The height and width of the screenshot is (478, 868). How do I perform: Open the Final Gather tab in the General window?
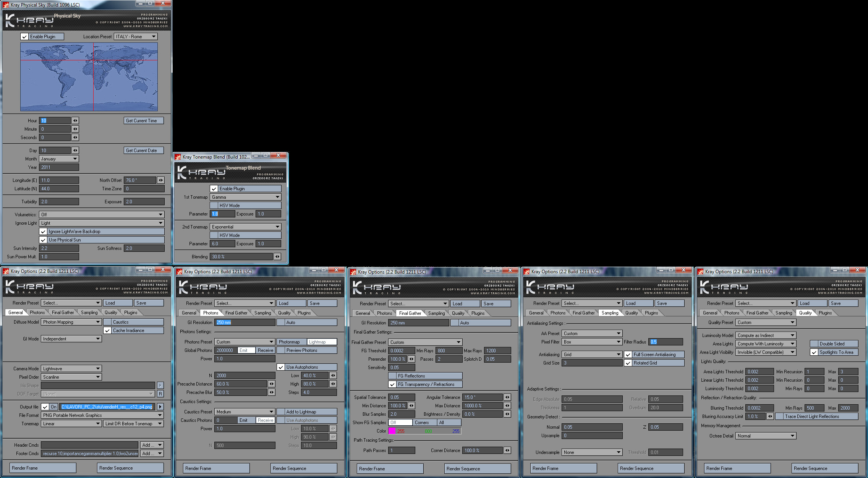(x=63, y=313)
